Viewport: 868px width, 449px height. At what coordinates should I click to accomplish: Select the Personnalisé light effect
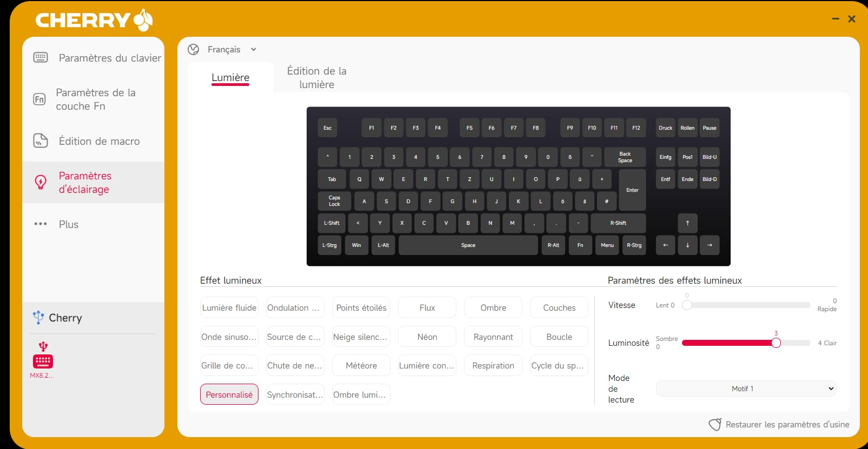click(x=229, y=394)
